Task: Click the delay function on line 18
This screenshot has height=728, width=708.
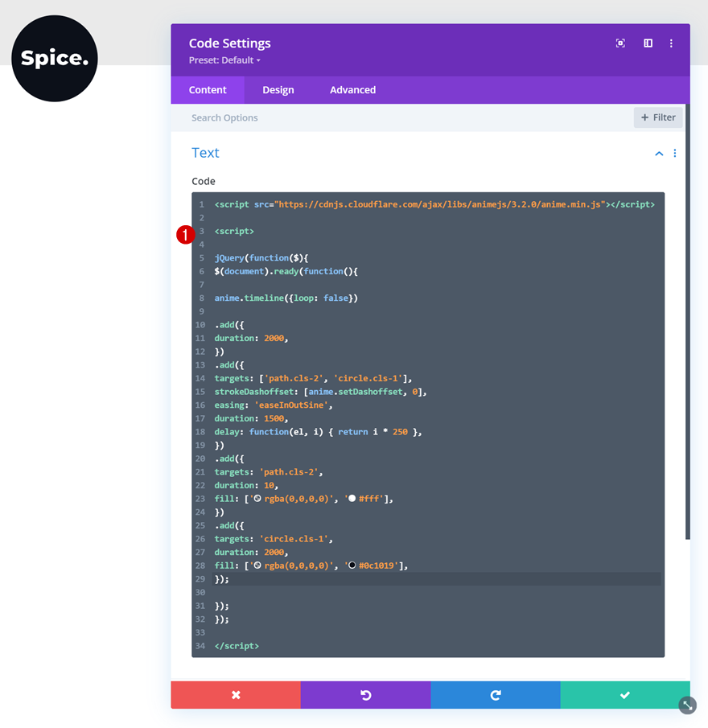Action: (318, 432)
